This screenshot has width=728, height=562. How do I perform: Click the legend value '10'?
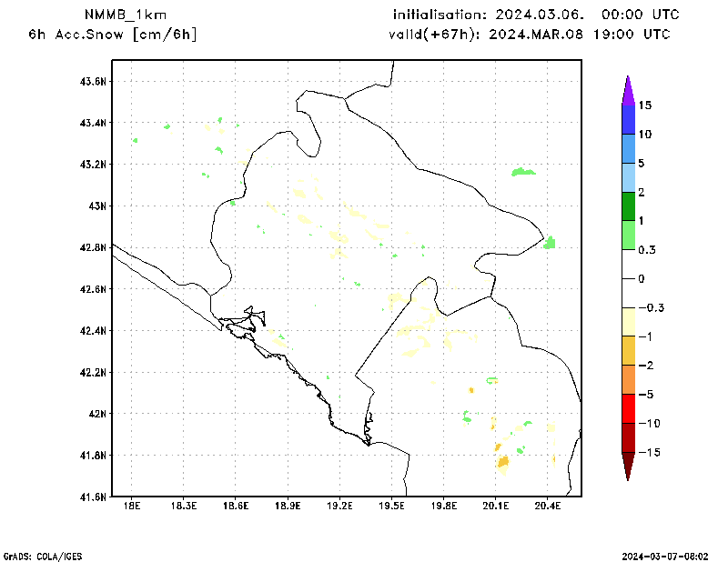[x=645, y=135]
